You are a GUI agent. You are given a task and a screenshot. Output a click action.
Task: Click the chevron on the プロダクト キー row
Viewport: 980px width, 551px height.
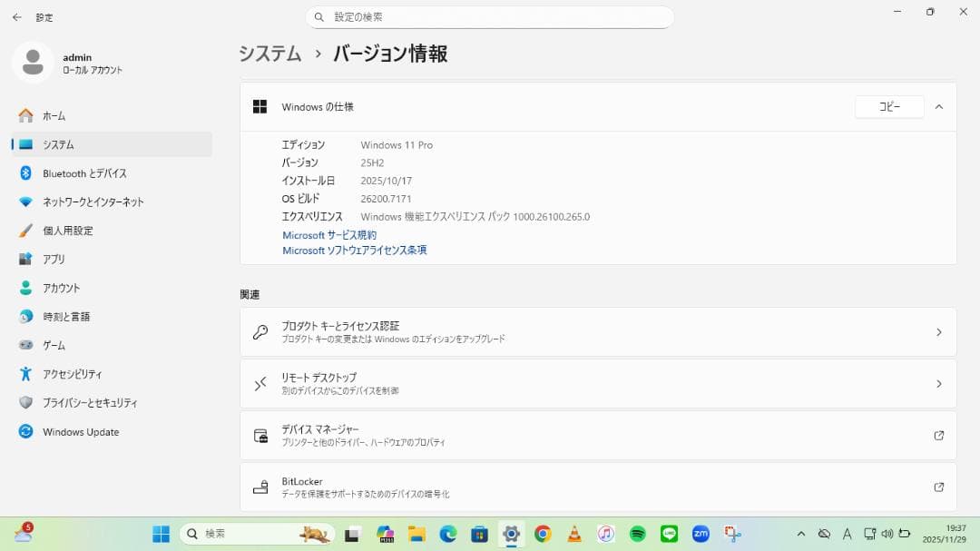click(939, 332)
